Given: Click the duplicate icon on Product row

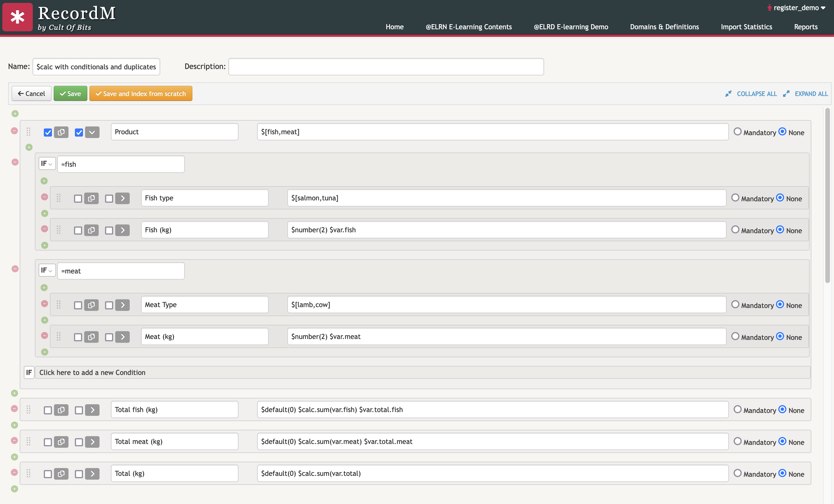Looking at the screenshot, I should click(61, 132).
